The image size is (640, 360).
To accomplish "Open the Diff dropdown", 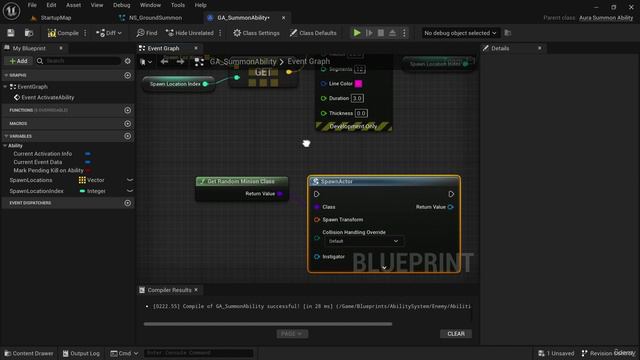I will tap(109, 33).
